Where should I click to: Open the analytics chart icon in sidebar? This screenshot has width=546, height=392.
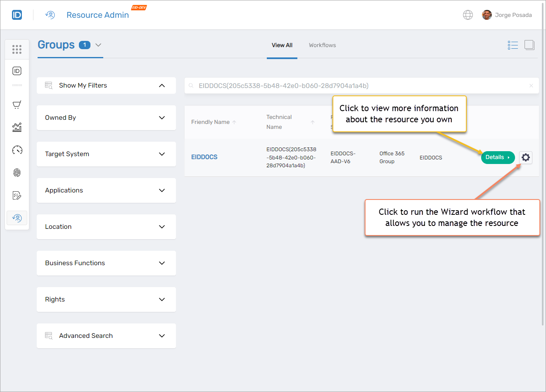(17, 127)
